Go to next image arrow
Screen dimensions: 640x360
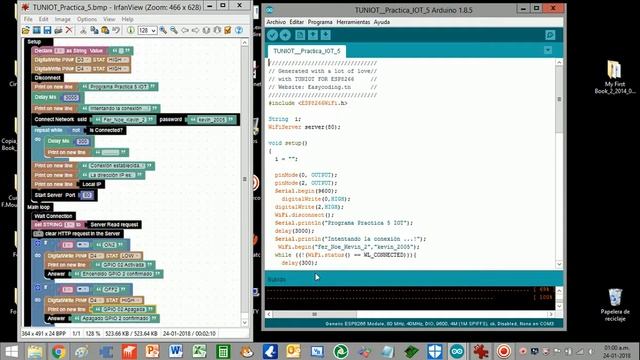[196, 30]
